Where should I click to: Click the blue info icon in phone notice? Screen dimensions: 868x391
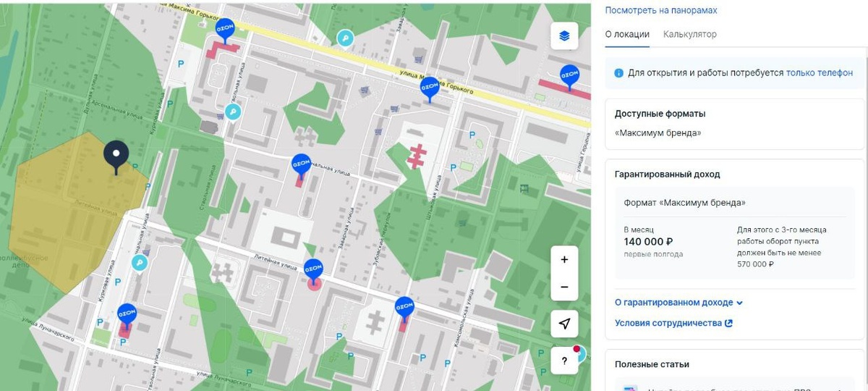click(x=618, y=73)
